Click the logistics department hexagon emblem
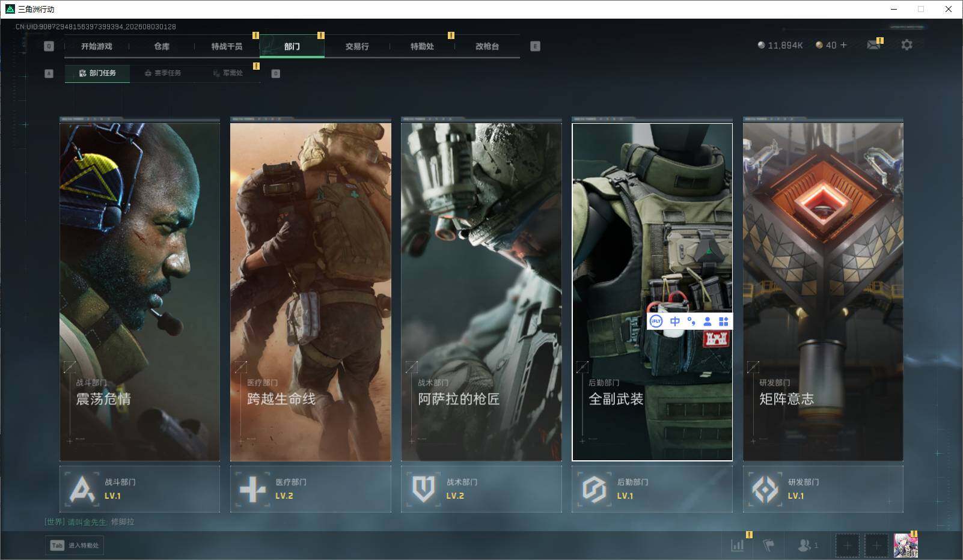963x560 pixels. 594,490
